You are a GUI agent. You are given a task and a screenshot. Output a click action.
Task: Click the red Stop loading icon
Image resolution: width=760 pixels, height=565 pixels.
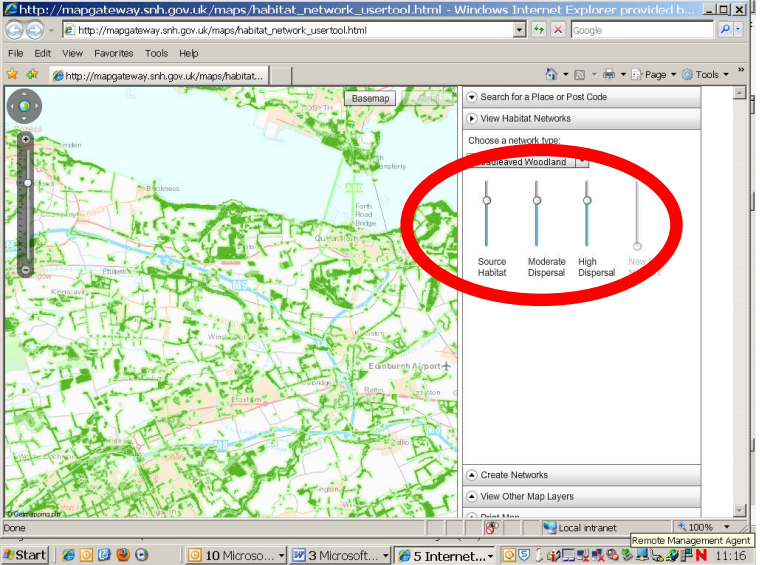558,30
